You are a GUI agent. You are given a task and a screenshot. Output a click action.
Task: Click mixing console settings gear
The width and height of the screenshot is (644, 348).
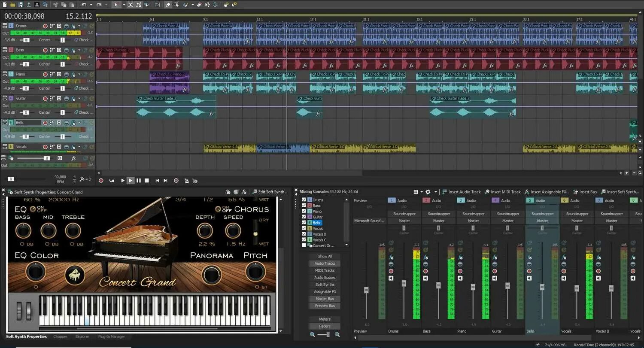[428, 192]
